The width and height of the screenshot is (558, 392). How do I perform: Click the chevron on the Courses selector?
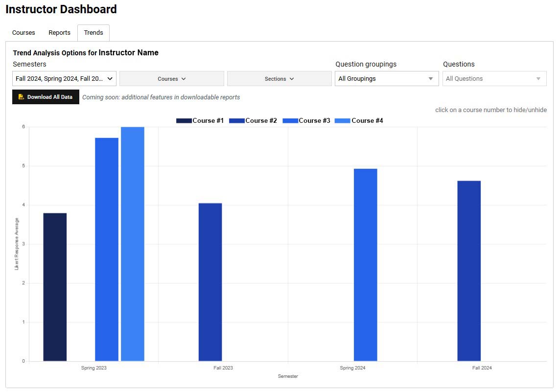pyautogui.click(x=184, y=78)
